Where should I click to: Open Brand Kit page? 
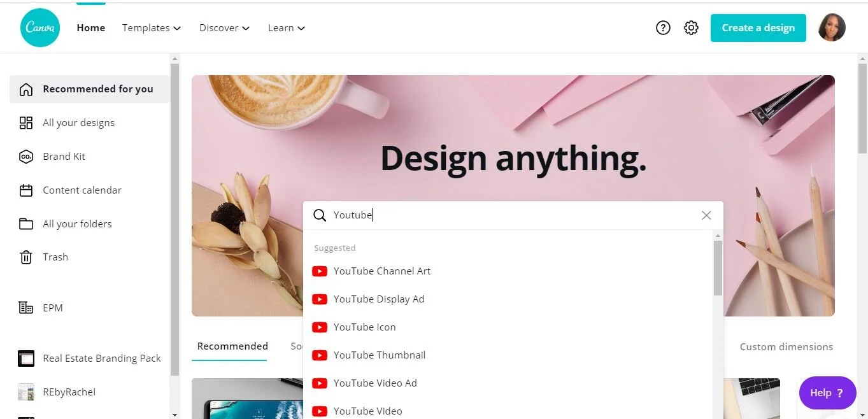click(64, 157)
